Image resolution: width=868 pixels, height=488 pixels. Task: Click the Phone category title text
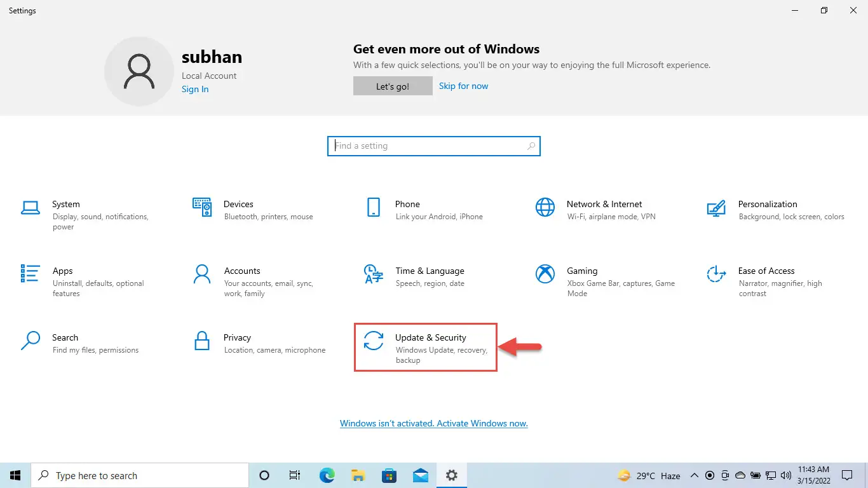pyautogui.click(x=407, y=204)
